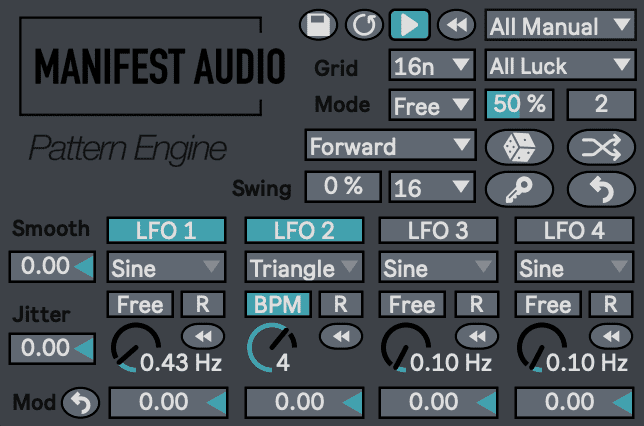644x426 pixels.
Task: Open LFO 4 Sine waveform dropdown
Action: coord(574,267)
